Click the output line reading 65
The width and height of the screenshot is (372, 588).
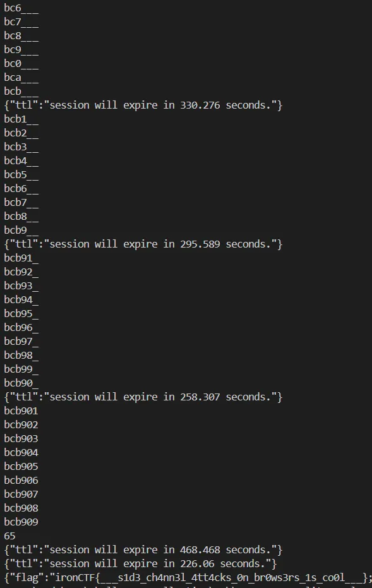coord(9,536)
